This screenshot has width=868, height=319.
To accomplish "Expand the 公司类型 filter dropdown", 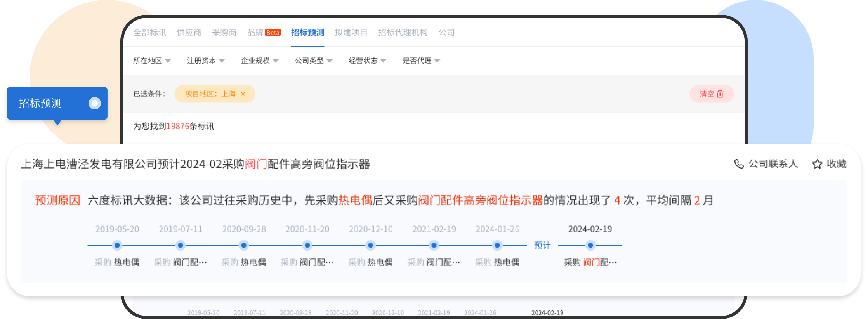I will (314, 61).
